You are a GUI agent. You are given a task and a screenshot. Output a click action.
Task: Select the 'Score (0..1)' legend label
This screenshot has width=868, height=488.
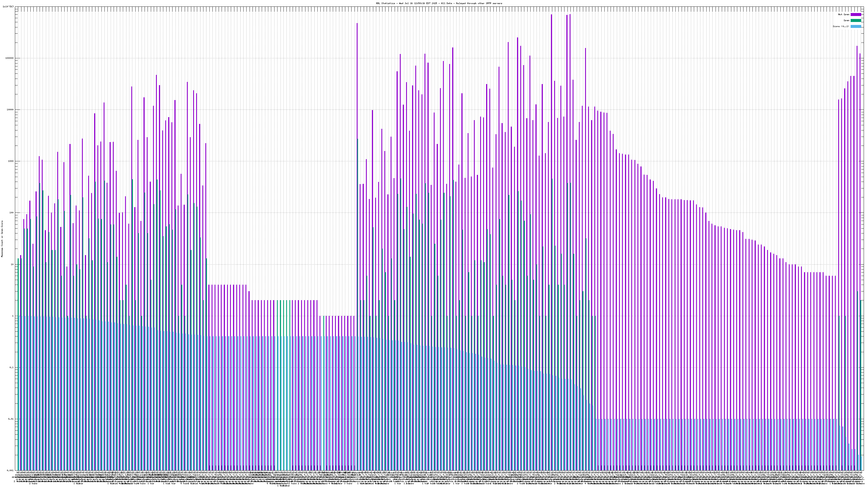coord(841,26)
